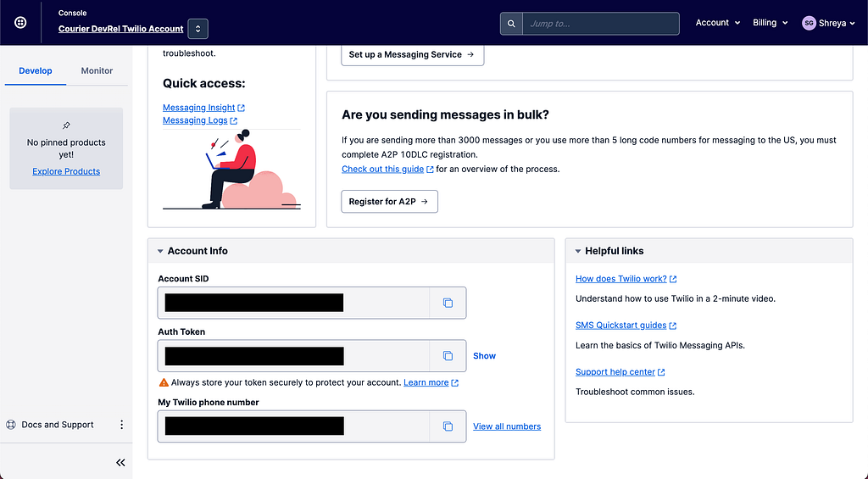Click the pin icon in pinned products box
868x479 pixels.
click(x=66, y=125)
